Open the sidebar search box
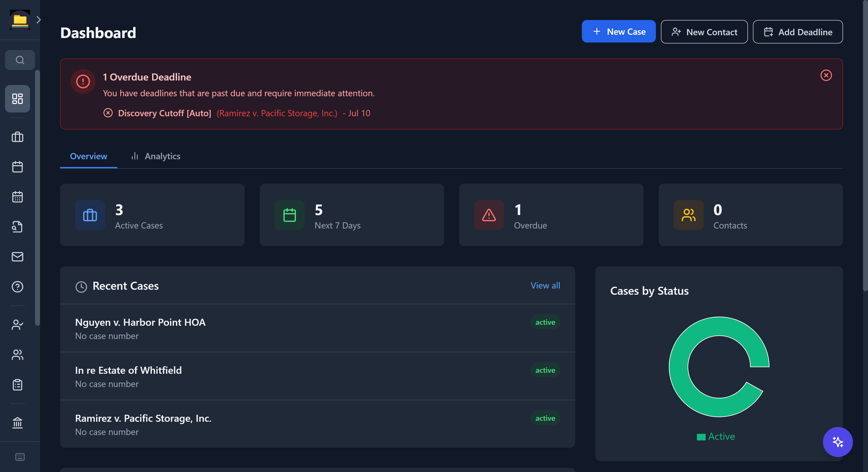The width and height of the screenshot is (868, 472). click(x=20, y=60)
